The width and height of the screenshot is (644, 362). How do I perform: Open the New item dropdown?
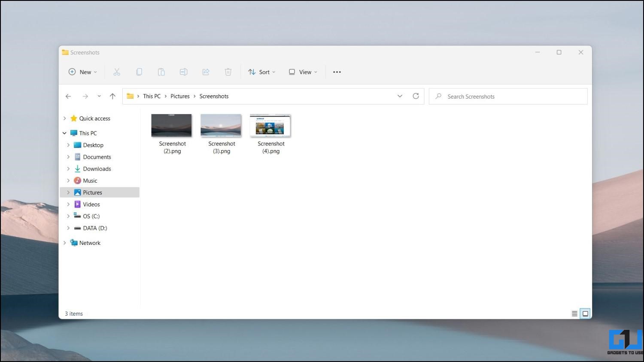(83, 72)
